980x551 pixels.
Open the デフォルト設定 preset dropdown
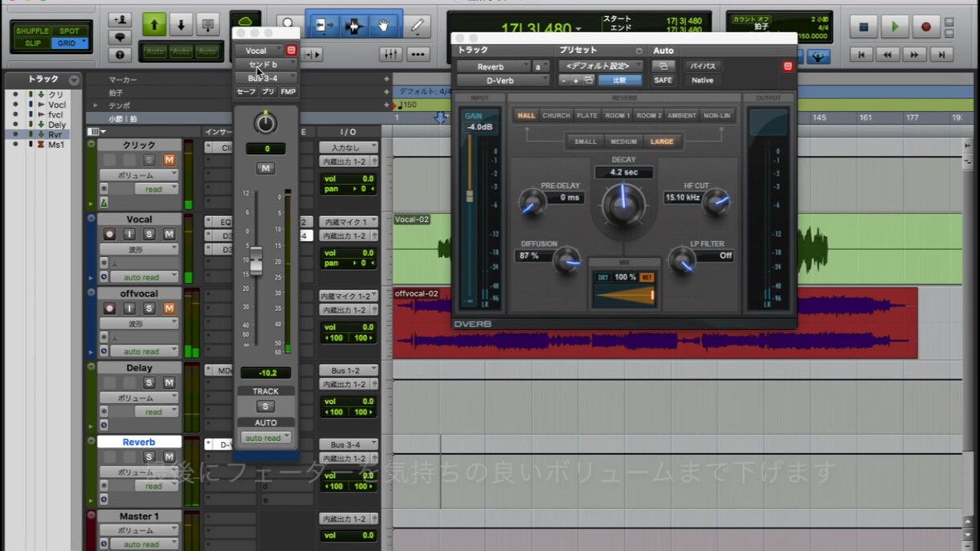click(601, 66)
